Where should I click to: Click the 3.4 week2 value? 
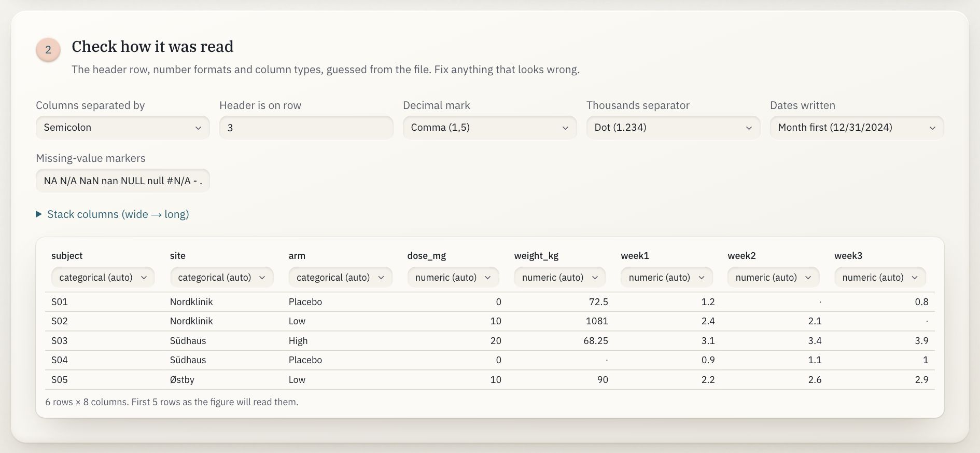coord(815,341)
